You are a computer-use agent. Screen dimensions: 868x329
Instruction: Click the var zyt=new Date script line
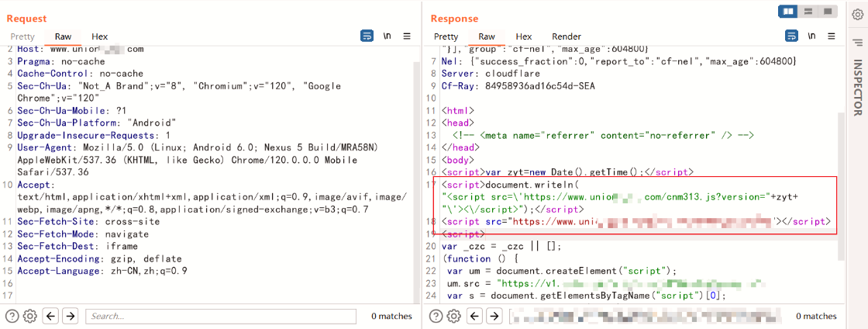coord(567,172)
